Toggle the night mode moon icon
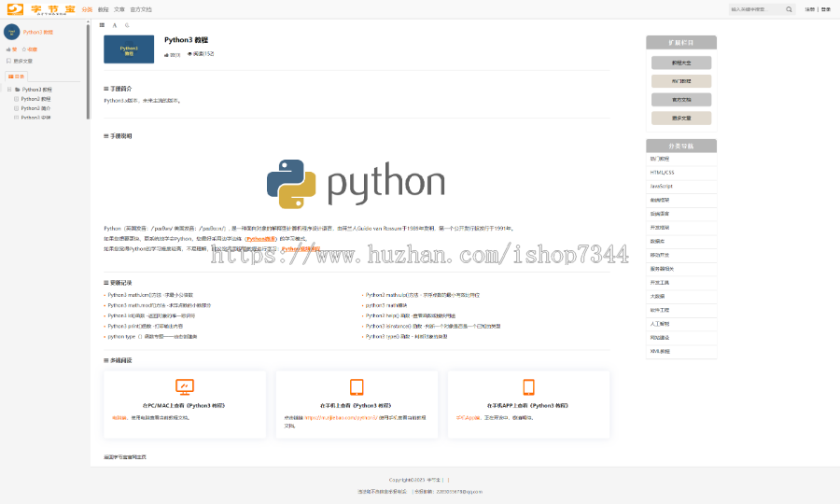The width and height of the screenshot is (840, 504). tap(127, 25)
